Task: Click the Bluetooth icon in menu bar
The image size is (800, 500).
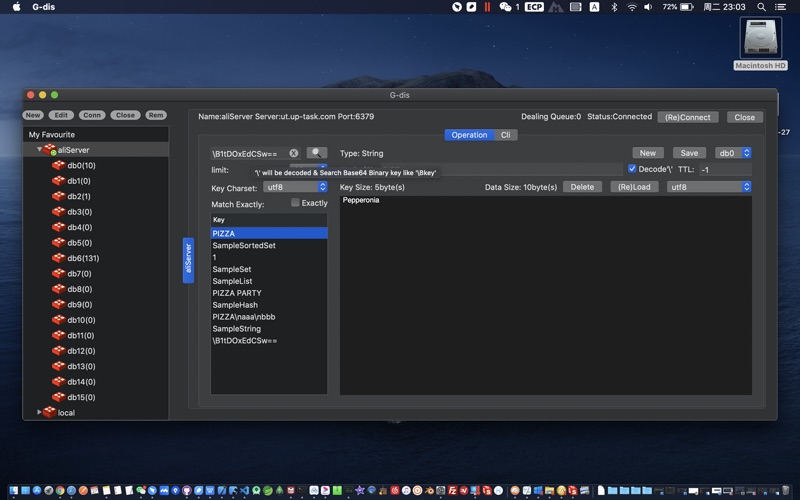Action: click(x=614, y=7)
